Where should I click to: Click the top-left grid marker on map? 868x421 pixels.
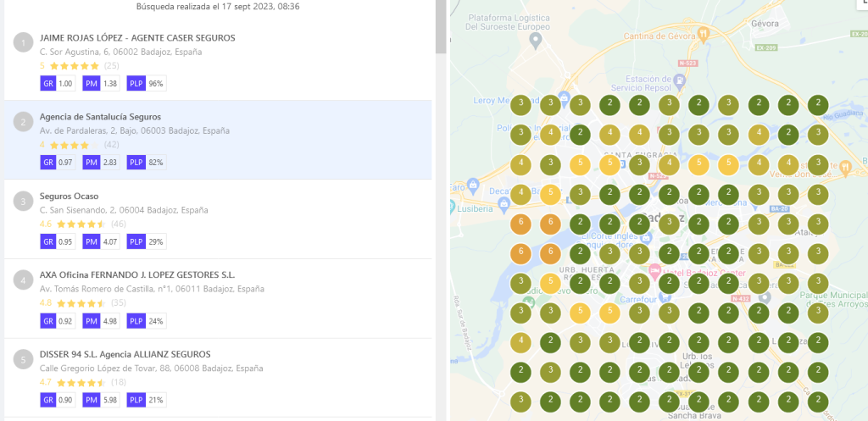pyautogui.click(x=521, y=105)
